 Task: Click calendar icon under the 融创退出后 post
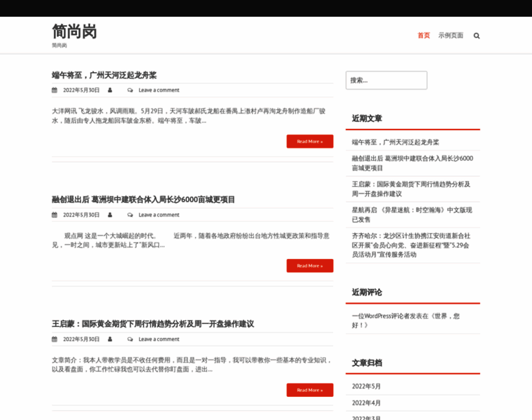point(55,215)
